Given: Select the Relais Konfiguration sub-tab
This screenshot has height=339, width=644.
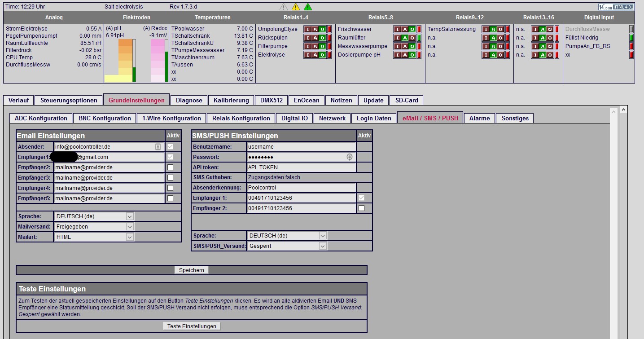Looking at the screenshot, I should point(241,118).
